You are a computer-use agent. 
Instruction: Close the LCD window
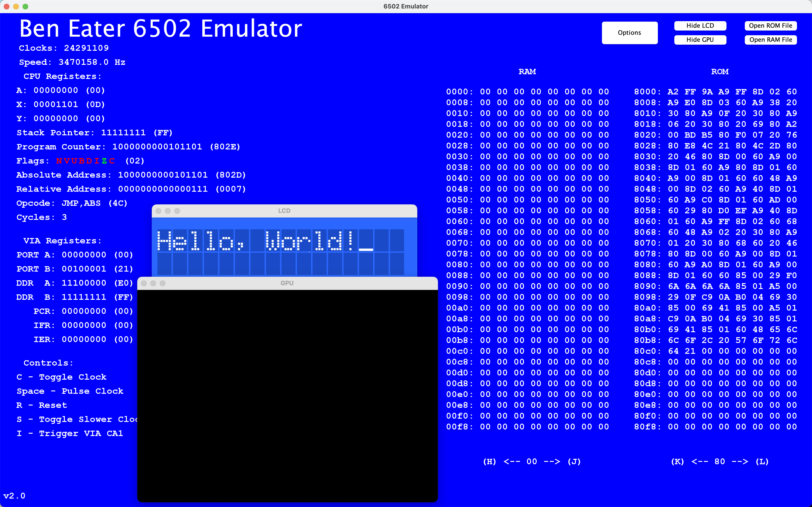(x=159, y=211)
